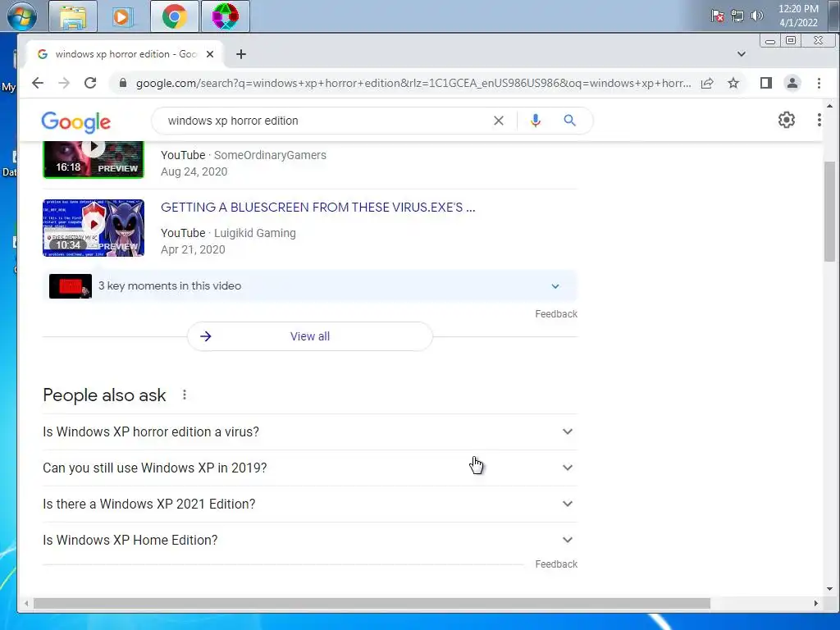The width and height of the screenshot is (840, 630).
Task: Launch Windows Media Player from taskbar
Action: (x=123, y=16)
